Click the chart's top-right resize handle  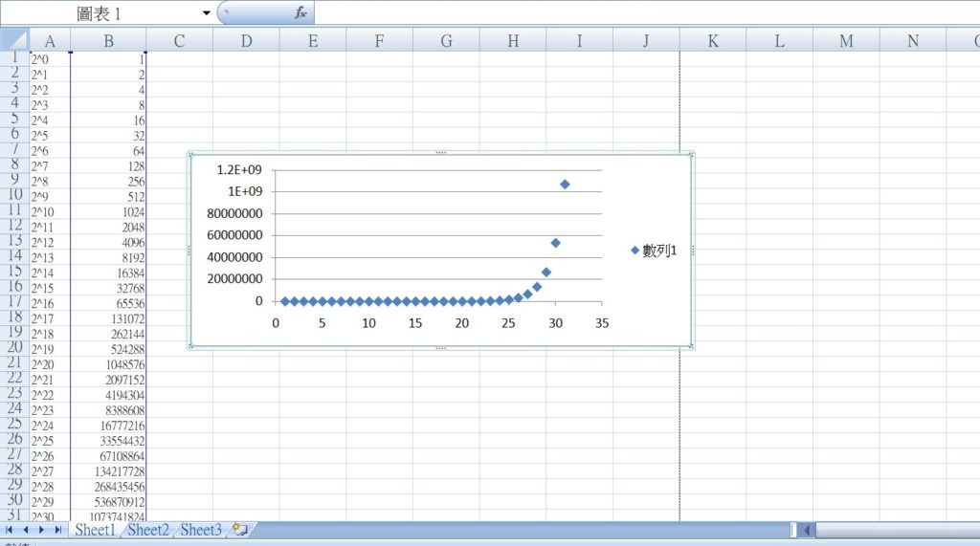(x=691, y=154)
